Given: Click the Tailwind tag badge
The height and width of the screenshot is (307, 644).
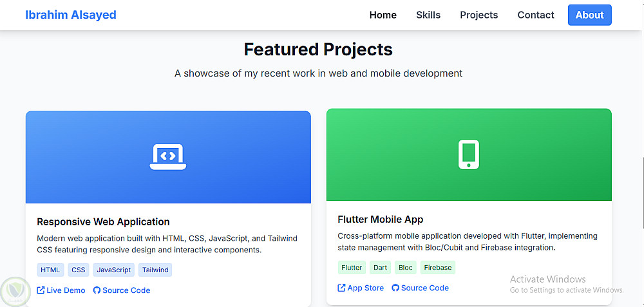Looking at the screenshot, I should (x=155, y=270).
